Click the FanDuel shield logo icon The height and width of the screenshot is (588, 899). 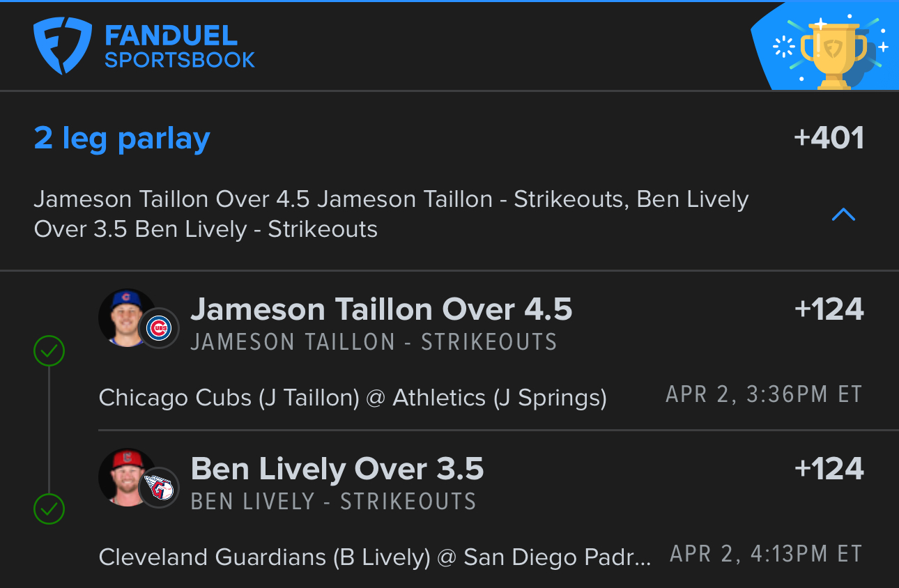click(x=63, y=46)
